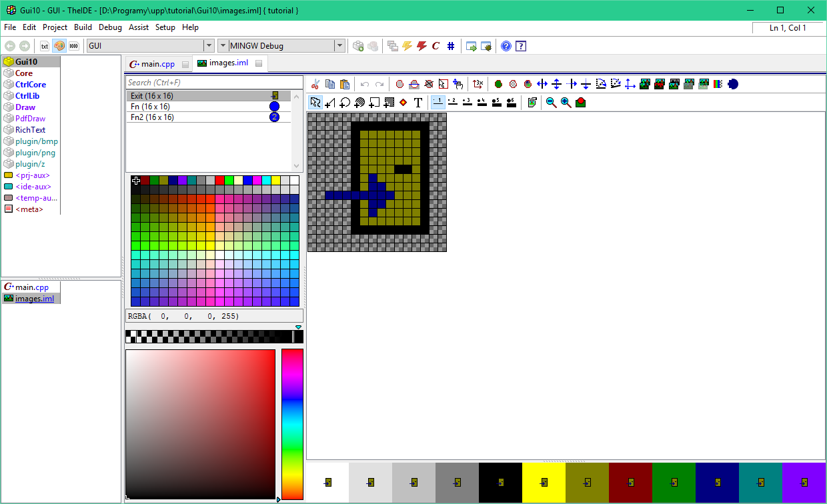Open the blue question mark help icon
827x504 pixels.
point(506,46)
